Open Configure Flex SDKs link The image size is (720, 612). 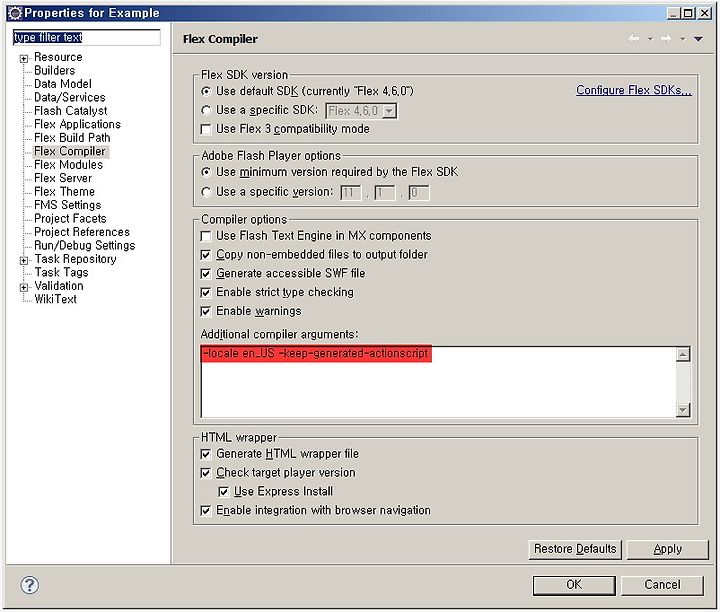tap(634, 90)
